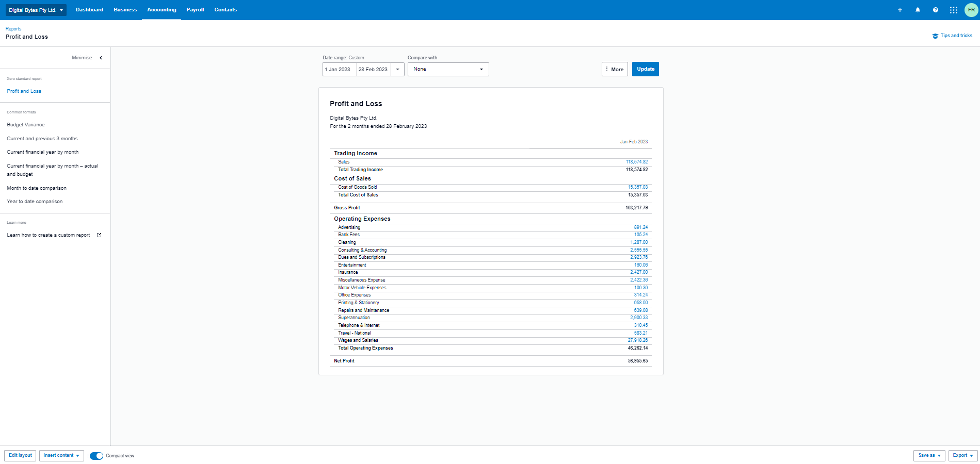Open the Compare with None dropdown
Viewport: 980px width, 464px height.
448,69
